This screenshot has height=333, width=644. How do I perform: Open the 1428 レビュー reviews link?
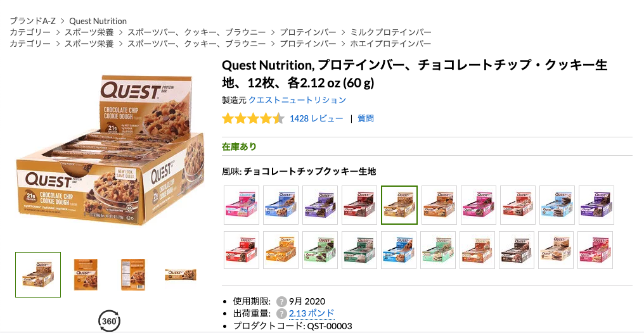coord(316,118)
